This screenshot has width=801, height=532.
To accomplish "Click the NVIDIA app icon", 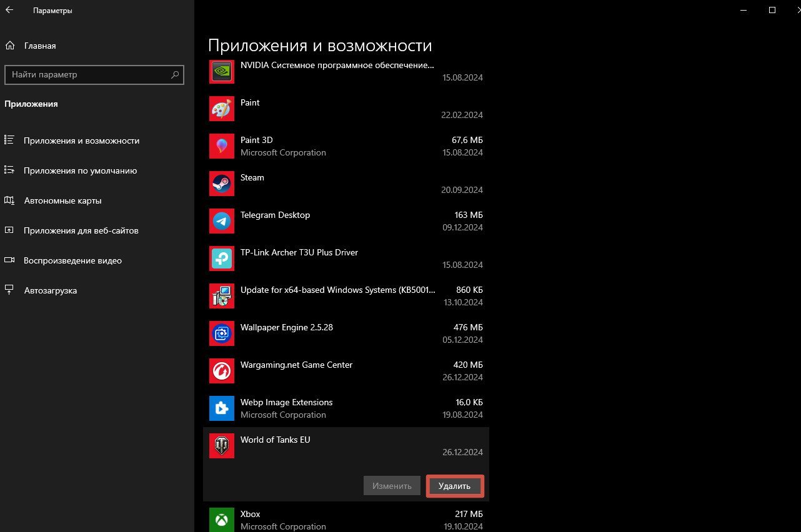I will point(222,71).
